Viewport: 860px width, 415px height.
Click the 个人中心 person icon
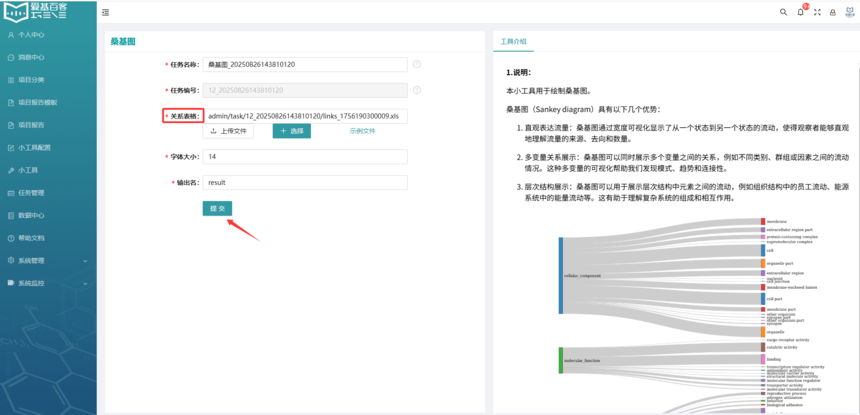pos(11,35)
